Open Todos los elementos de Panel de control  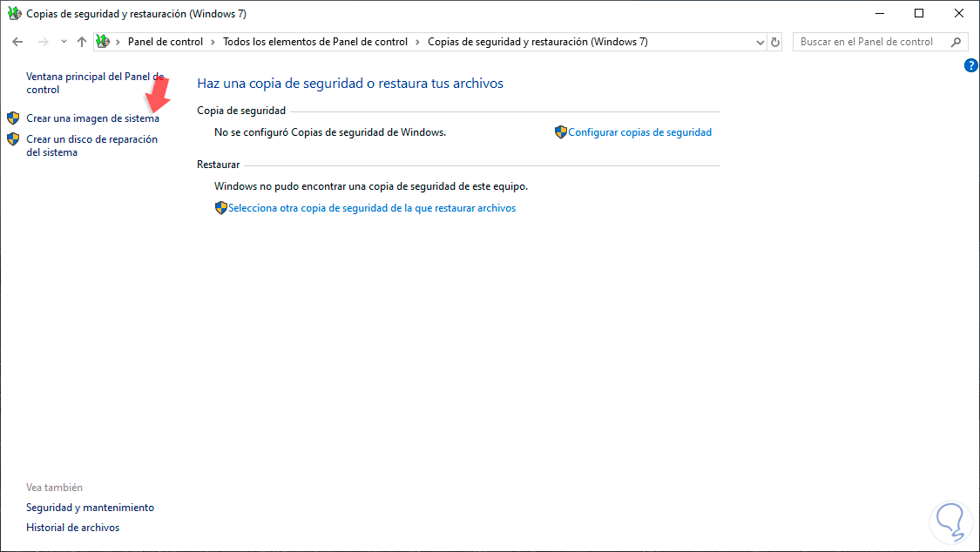315,42
